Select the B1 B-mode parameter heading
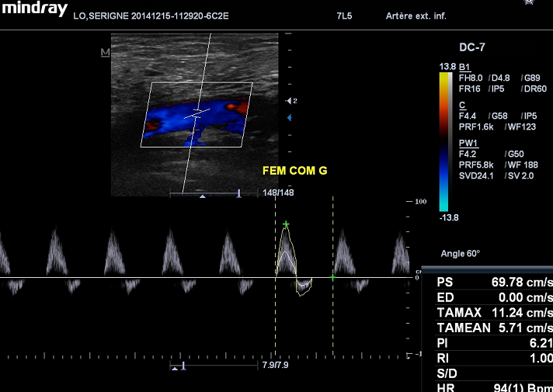Screen dimensions: 553x392 click(464, 68)
